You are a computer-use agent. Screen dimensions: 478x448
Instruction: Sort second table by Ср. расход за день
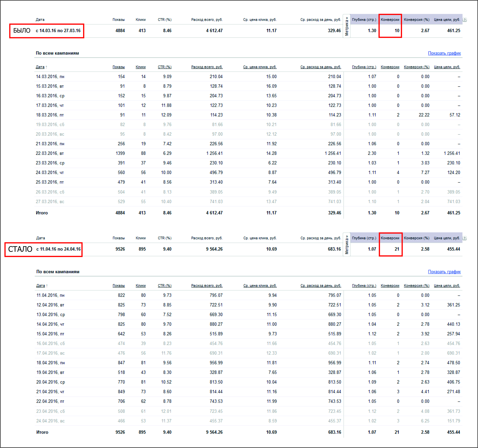[x=321, y=286]
